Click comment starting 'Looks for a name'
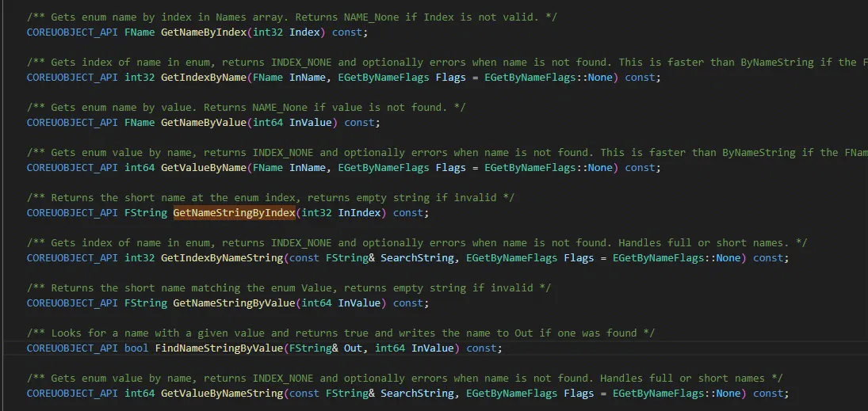The width and height of the screenshot is (868, 411). [x=317, y=333]
